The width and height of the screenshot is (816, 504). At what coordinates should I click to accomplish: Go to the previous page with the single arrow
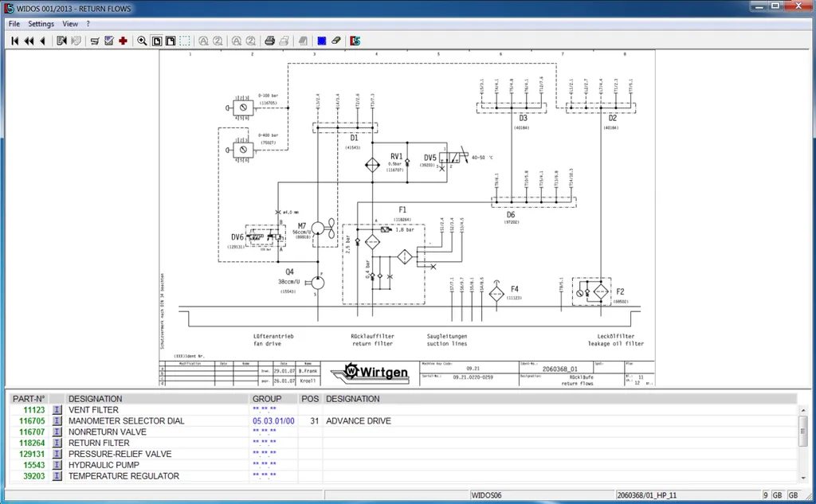point(43,41)
